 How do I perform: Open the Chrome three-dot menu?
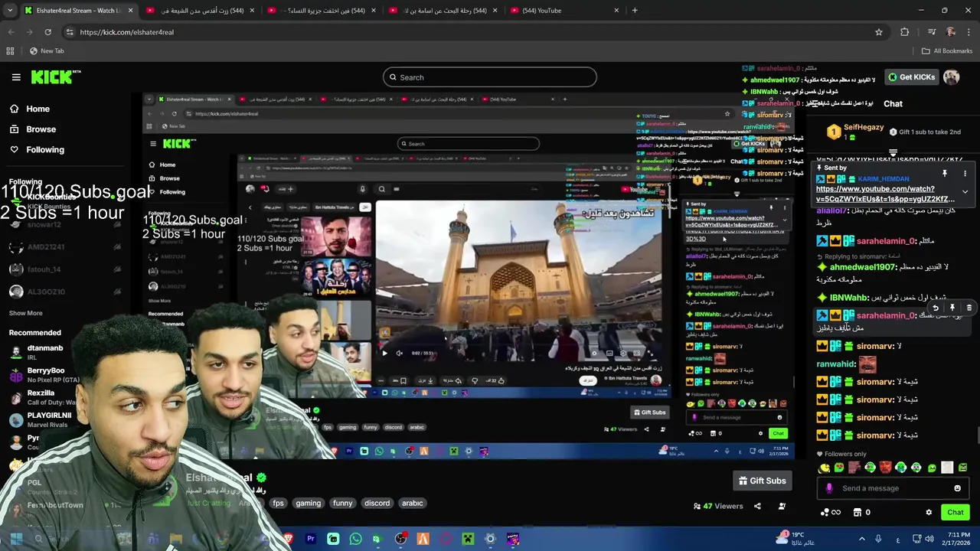tap(969, 32)
